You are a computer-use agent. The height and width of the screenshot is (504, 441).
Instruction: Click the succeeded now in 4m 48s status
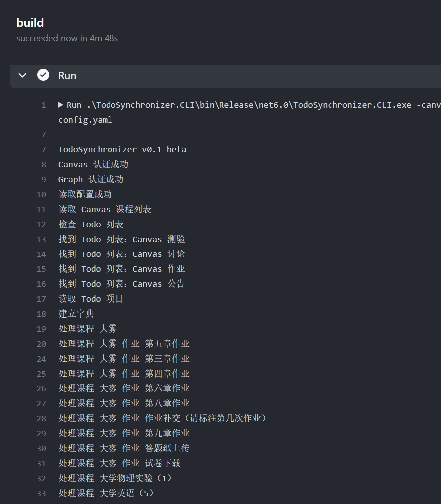[x=67, y=38]
